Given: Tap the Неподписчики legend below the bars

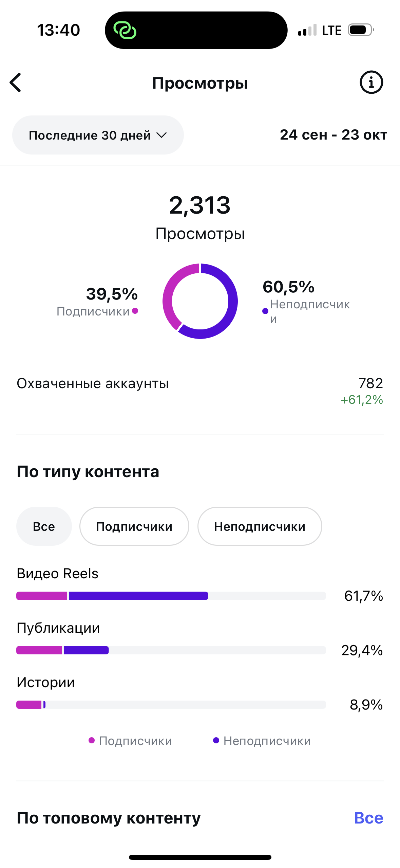Looking at the screenshot, I should pyautogui.click(x=262, y=741).
